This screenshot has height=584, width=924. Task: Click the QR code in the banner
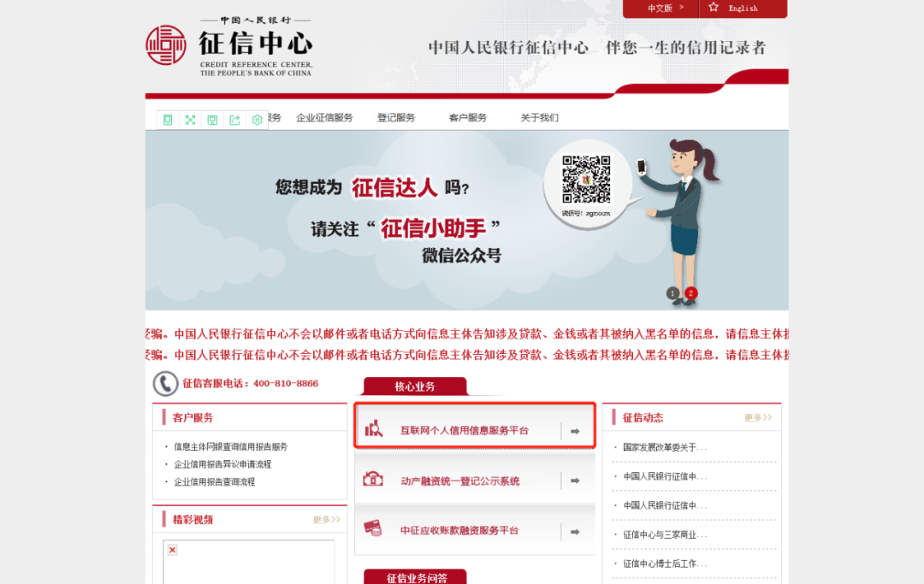click(x=586, y=180)
